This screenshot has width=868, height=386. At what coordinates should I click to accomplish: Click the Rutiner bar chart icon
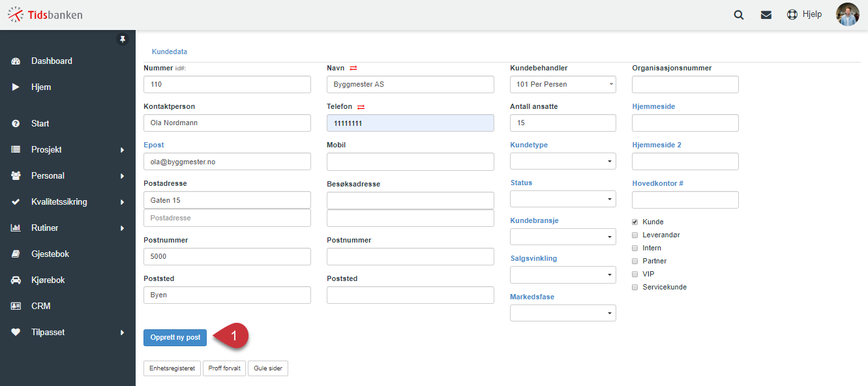(16, 228)
